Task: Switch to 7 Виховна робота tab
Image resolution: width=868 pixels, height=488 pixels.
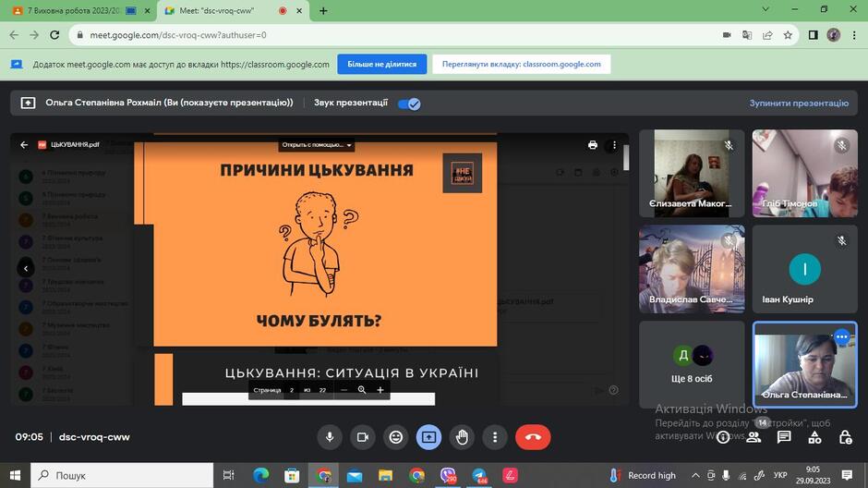Action: [78, 10]
